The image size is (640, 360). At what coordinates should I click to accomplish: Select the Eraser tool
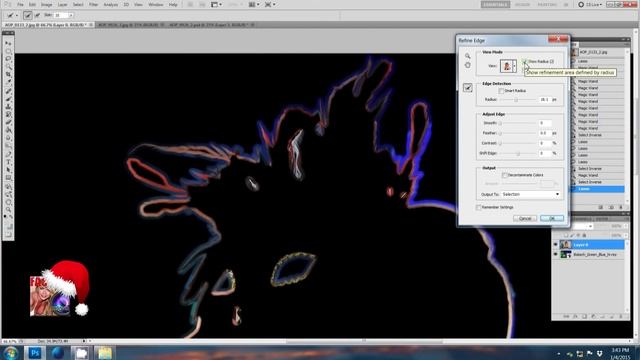[8, 123]
